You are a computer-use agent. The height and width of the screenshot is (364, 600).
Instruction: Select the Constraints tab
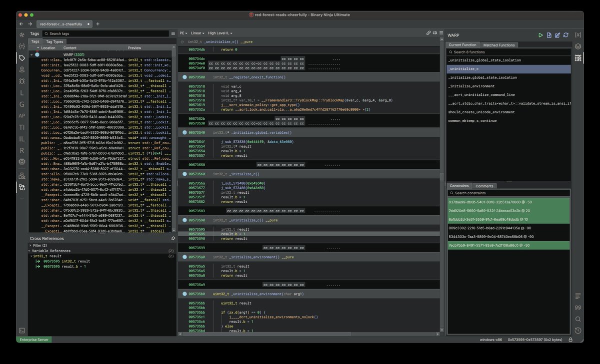point(459,186)
